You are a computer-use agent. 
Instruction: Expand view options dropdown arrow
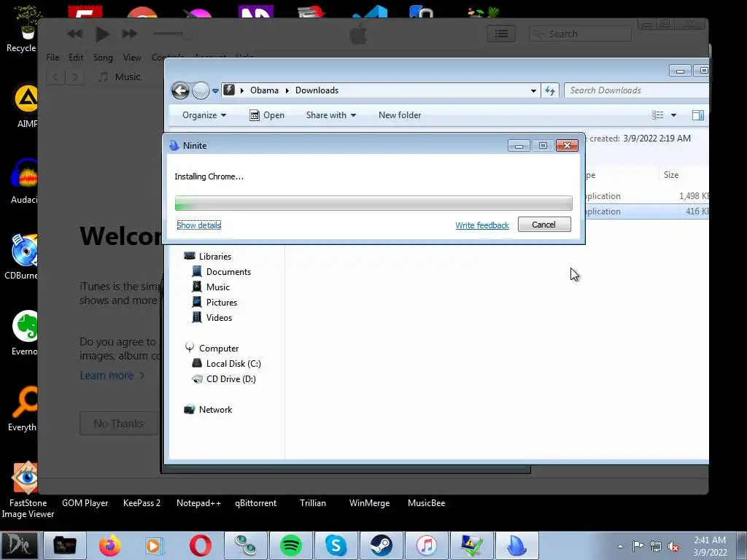673,115
